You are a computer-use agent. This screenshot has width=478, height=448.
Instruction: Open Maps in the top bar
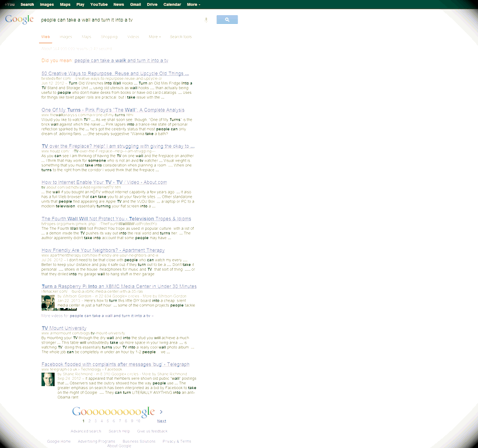[x=65, y=5]
